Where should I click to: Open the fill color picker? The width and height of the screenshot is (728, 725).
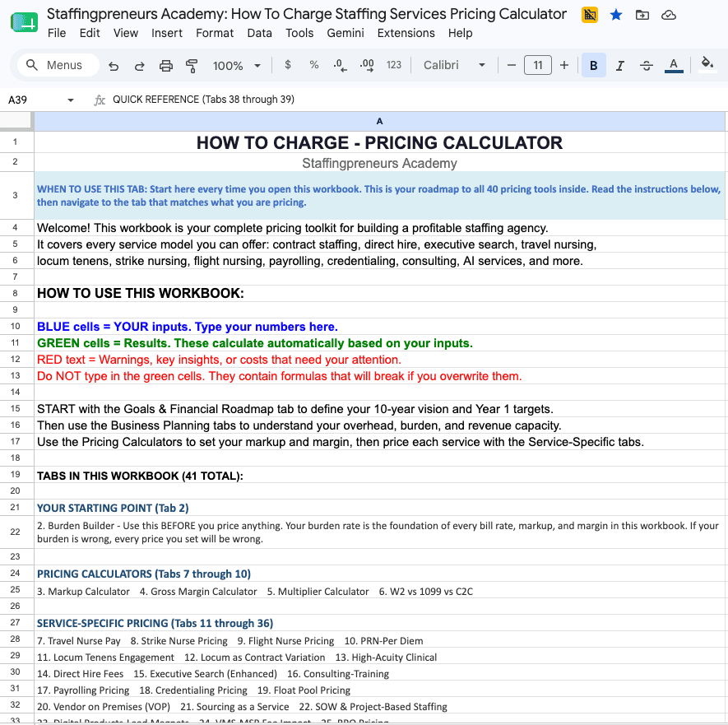(x=707, y=64)
